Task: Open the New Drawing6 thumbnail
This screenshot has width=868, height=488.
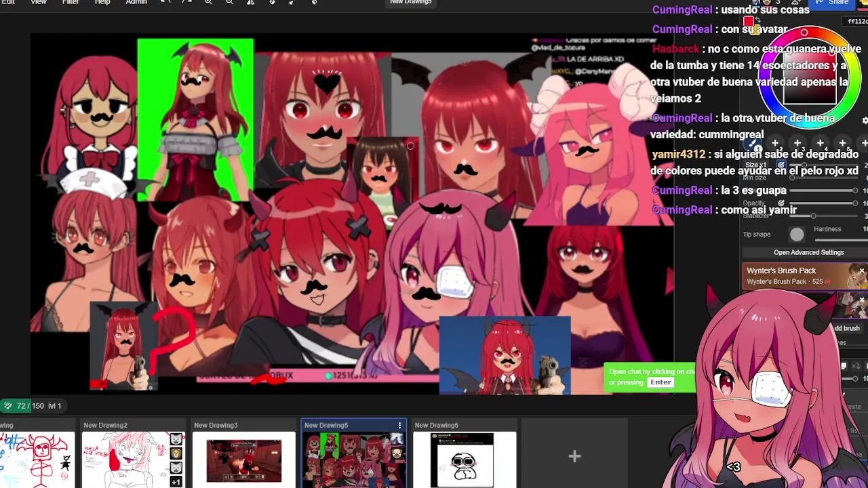Action: [465, 460]
